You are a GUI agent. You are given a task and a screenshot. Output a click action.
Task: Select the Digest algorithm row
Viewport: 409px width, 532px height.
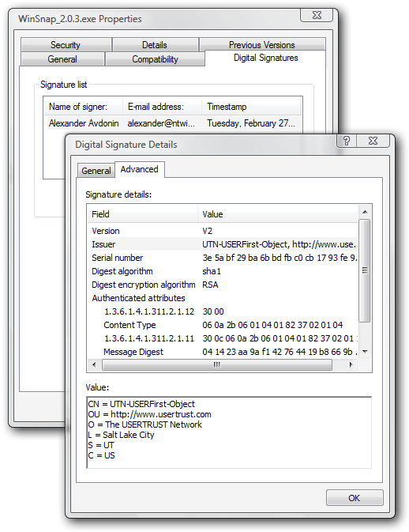(223, 271)
